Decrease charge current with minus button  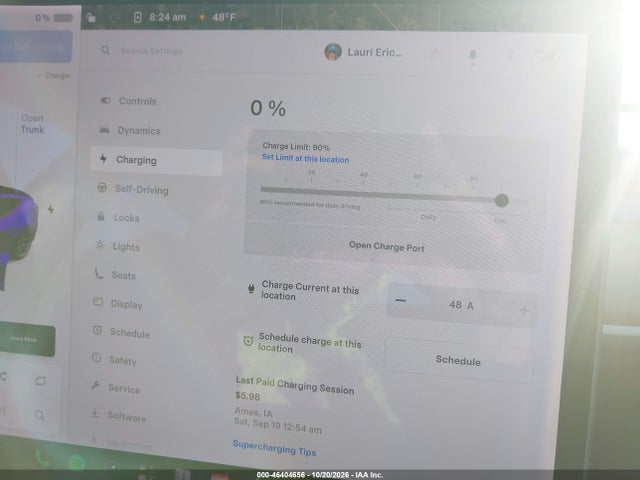pos(401,301)
